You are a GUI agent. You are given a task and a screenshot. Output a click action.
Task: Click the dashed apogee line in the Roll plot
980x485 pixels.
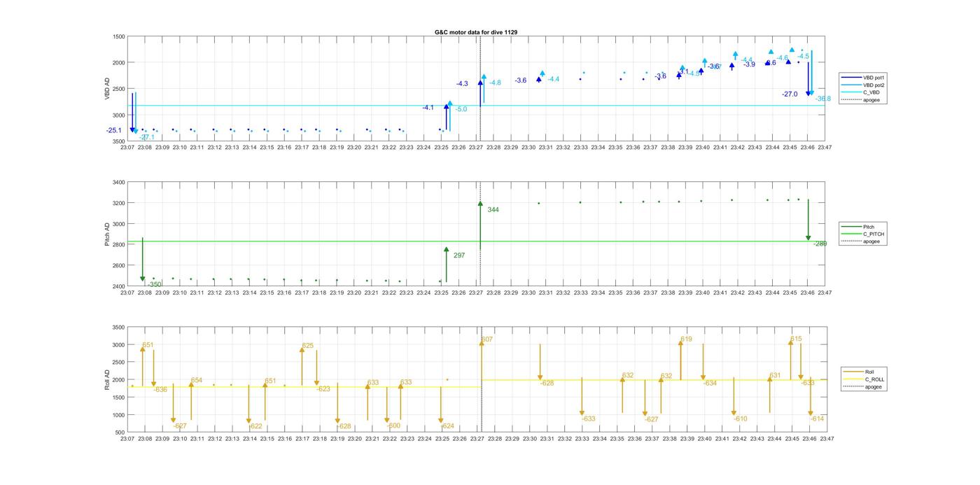(481, 380)
